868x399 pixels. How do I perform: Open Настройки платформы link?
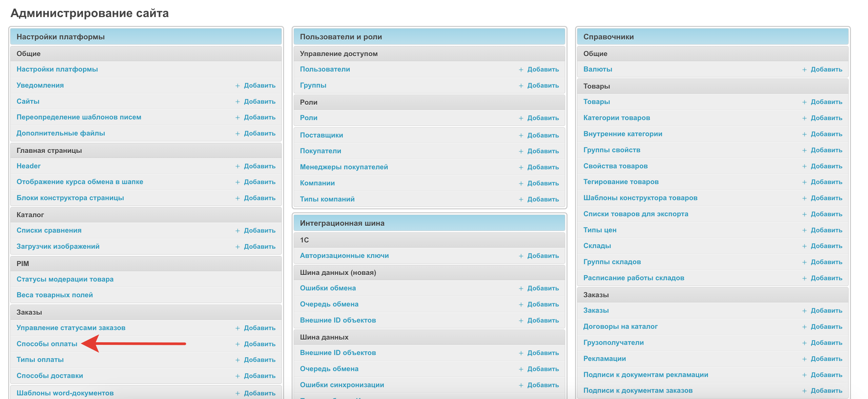[57, 69]
